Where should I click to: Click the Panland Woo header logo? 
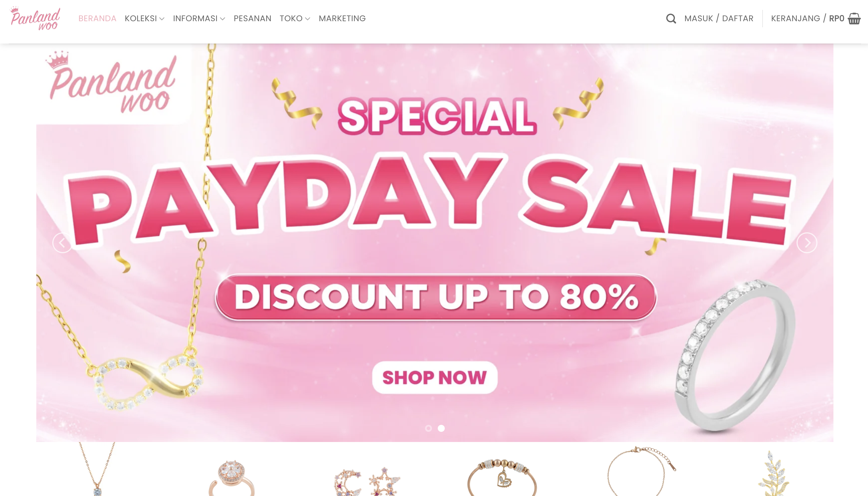(35, 18)
